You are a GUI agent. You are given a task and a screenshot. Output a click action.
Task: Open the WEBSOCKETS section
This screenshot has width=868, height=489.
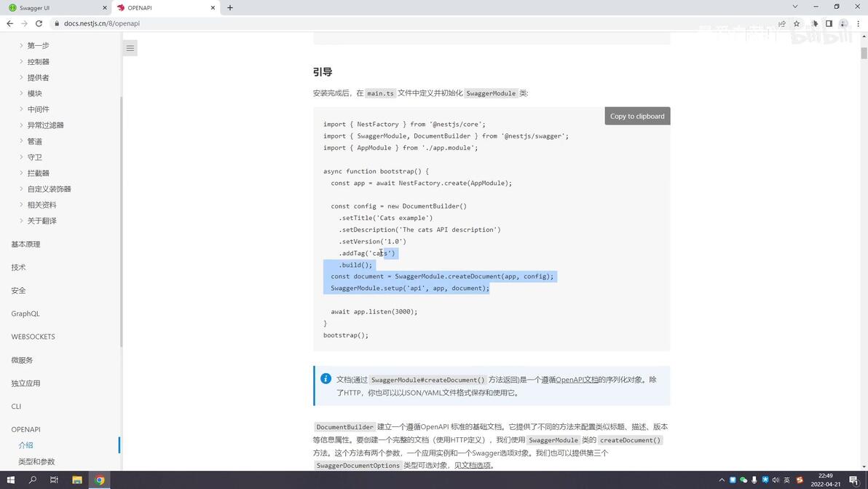point(33,337)
